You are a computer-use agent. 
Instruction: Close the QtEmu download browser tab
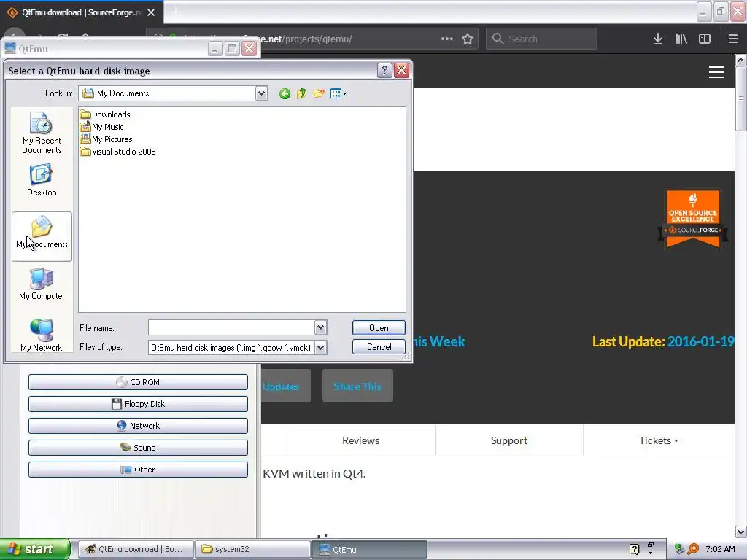pos(151,12)
